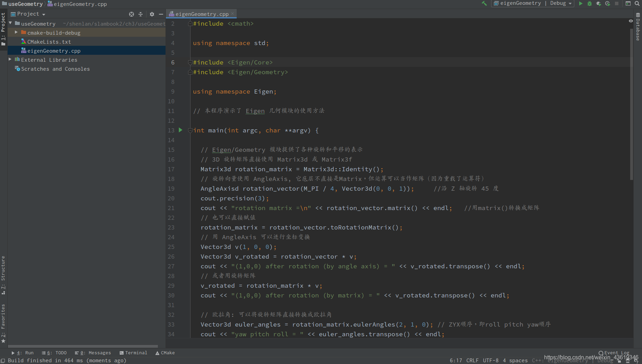Open the Database tool window
This screenshot has width=642, height=364.
(x=638, y=27)
